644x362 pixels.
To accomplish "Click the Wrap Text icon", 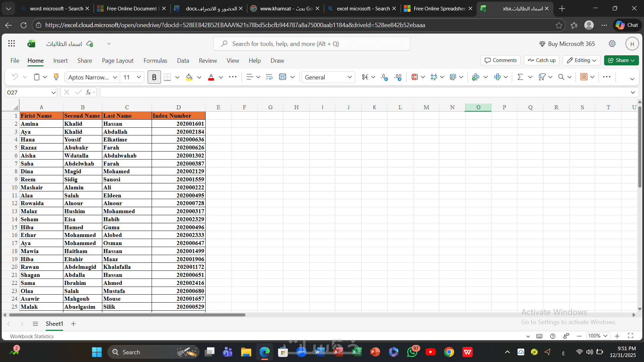I will (x=269, y=77).
